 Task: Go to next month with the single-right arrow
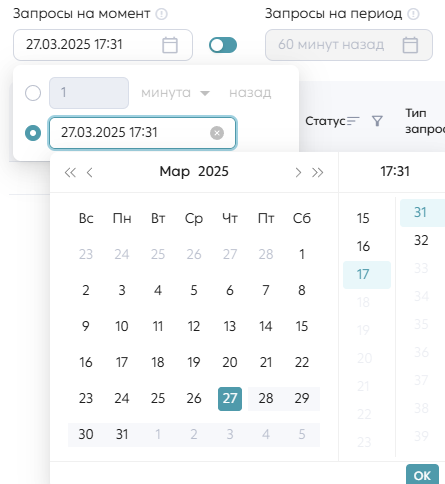coord(298,172)
